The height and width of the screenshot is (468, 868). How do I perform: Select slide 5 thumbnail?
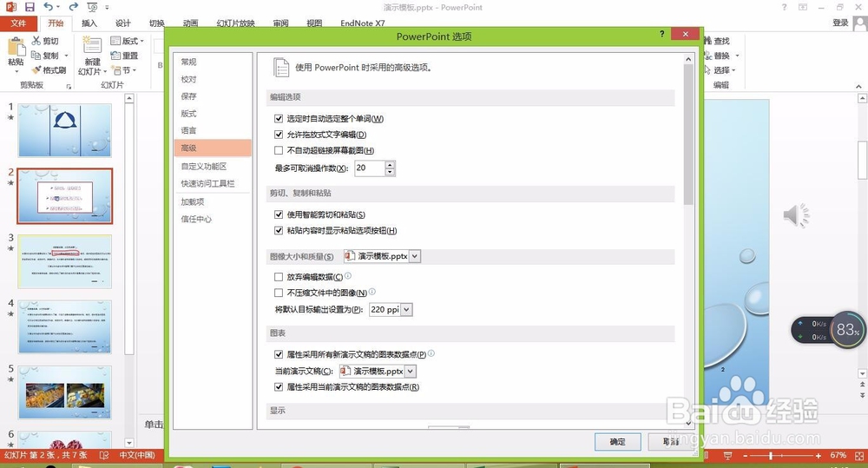point(65,392)
